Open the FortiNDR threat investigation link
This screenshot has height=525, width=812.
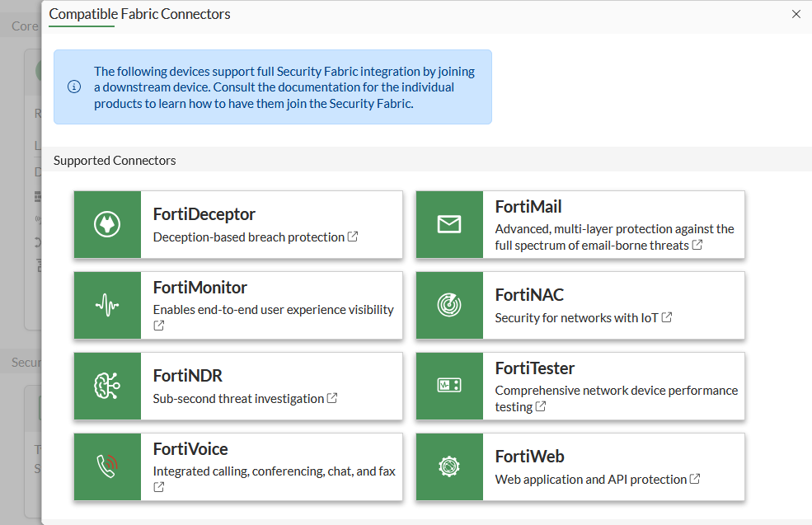(x=331, y=397)
